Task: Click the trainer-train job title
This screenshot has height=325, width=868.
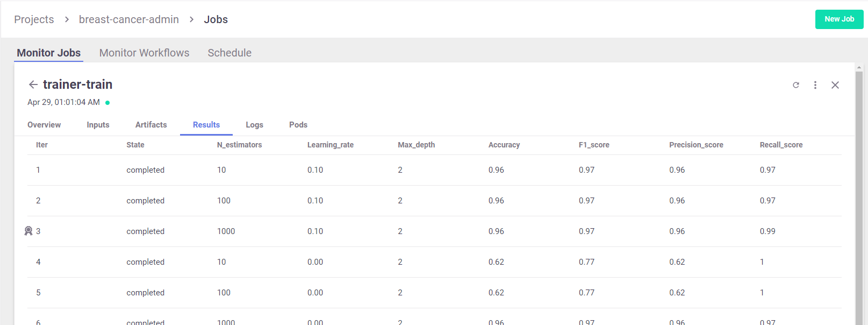Action: [x=77, y=84]
